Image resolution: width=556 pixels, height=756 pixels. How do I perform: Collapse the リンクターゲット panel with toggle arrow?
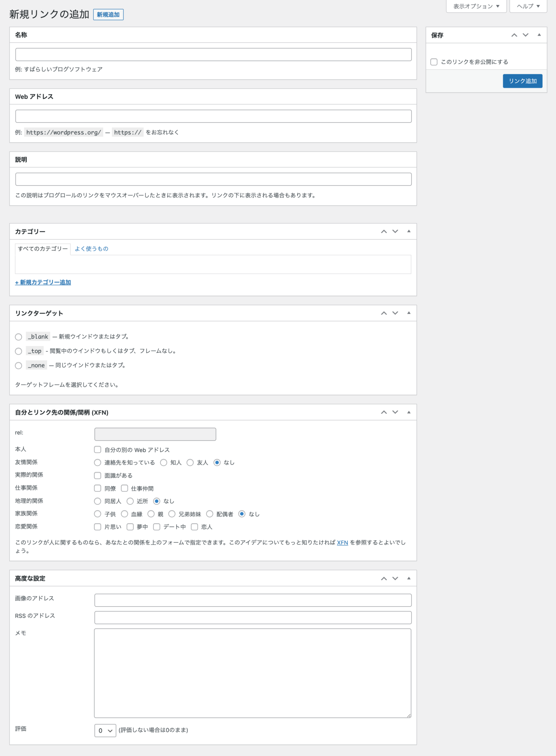point(409,313)
